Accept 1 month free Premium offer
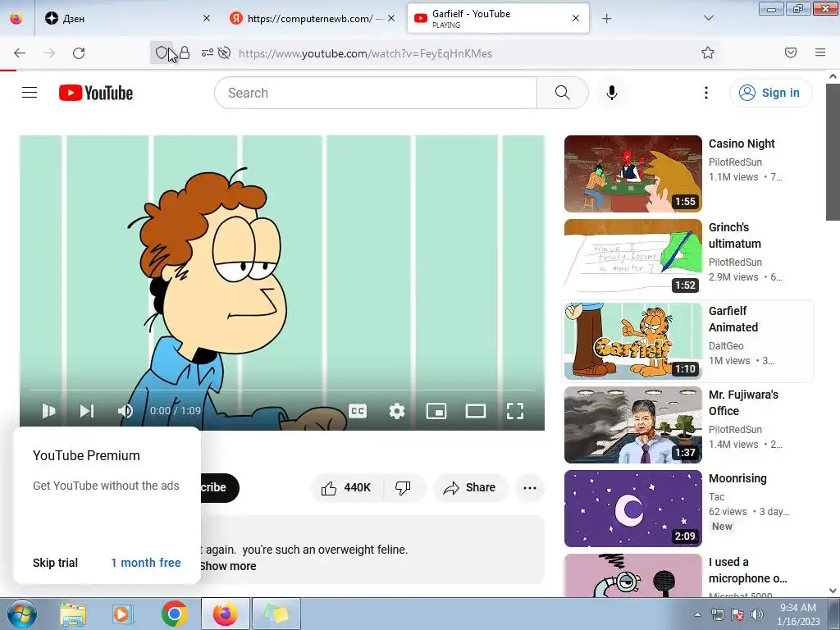 [x=146, y=563]
